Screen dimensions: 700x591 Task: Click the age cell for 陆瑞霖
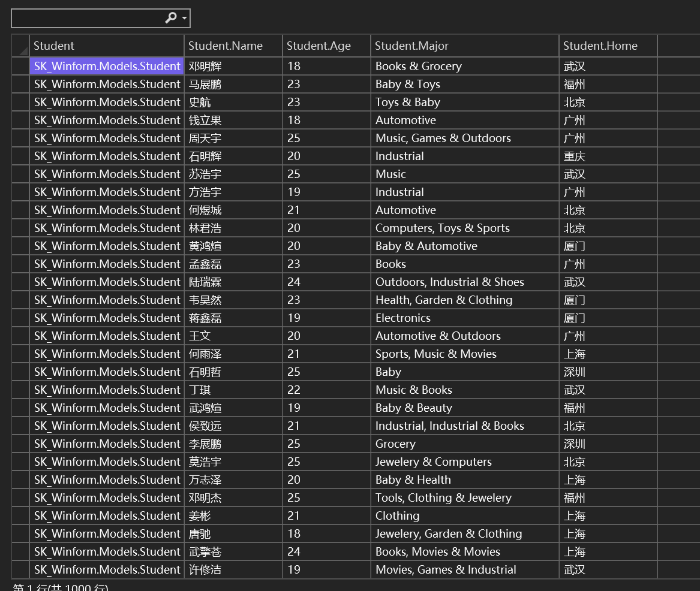(x=326, y=282)
